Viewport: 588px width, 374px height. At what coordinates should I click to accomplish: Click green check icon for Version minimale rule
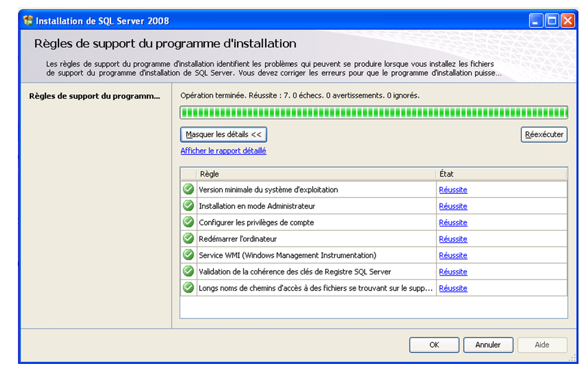(x=188, y=189)
